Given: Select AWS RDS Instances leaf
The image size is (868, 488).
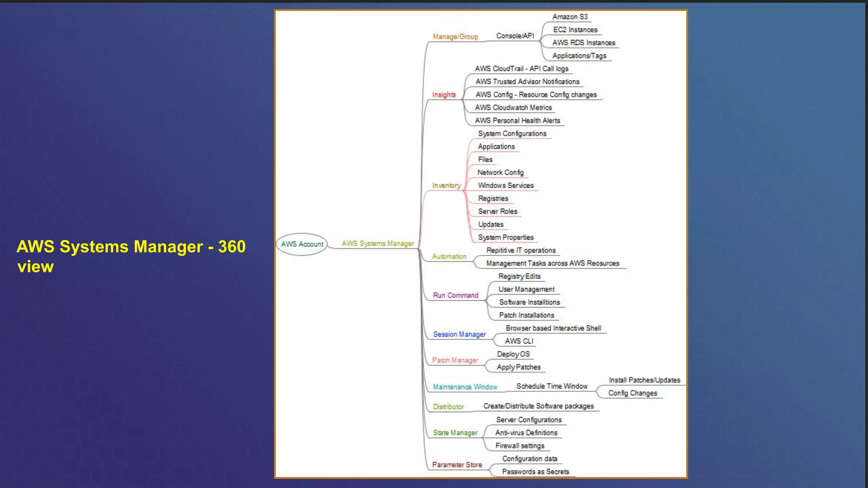Looking at the screenshot, I should 584,43.
